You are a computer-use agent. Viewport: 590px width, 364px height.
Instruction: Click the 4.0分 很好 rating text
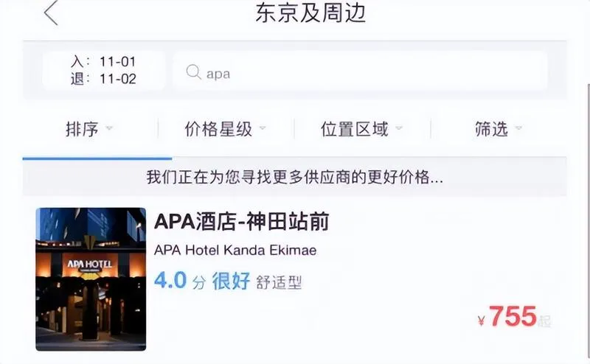pyautogui.click(x=202, y=281)
